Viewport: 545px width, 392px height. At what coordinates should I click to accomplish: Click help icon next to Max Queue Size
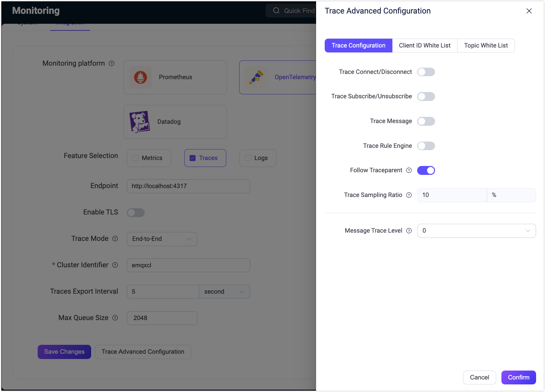[115, 318]
